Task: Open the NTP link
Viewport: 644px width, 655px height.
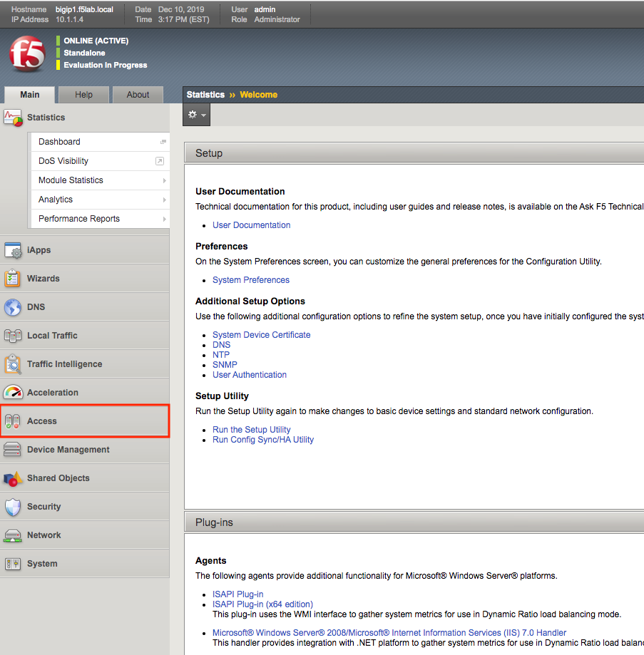Action: [x=220, y=355]
